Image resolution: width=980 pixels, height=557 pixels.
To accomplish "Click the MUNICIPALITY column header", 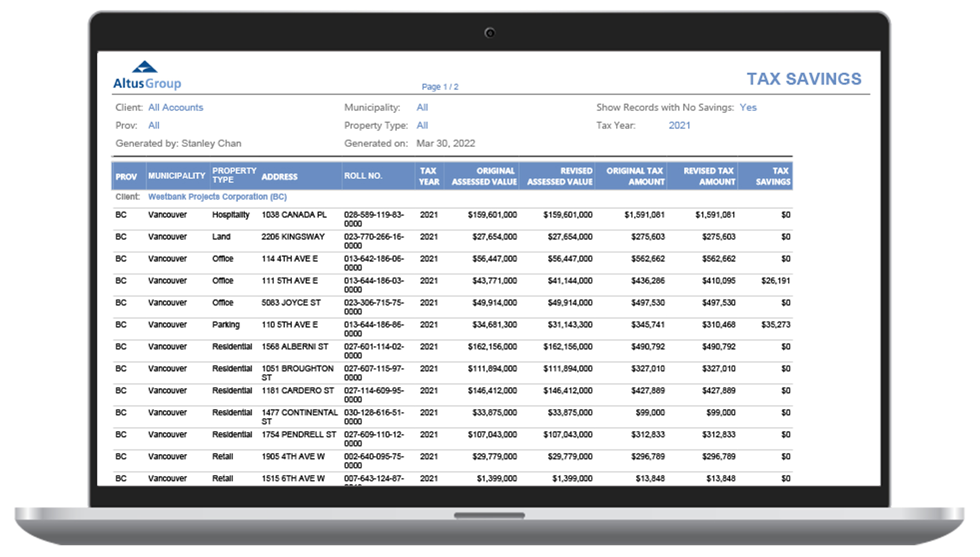I will click(176, 176).
